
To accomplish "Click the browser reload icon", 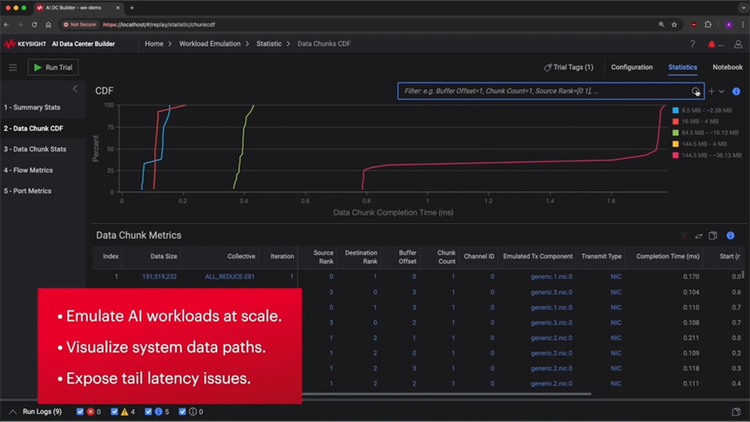I will pos(34,24).
